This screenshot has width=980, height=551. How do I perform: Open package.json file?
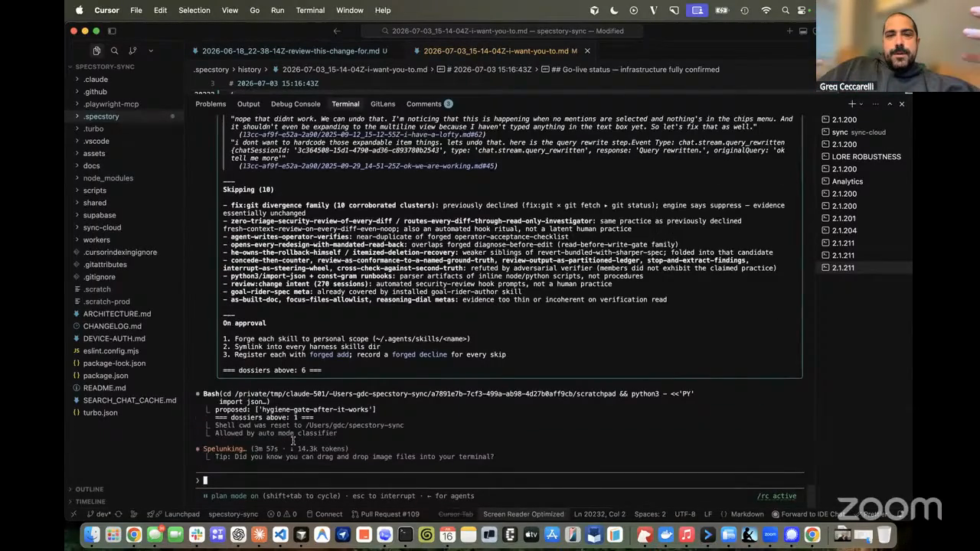coord(106,376)
